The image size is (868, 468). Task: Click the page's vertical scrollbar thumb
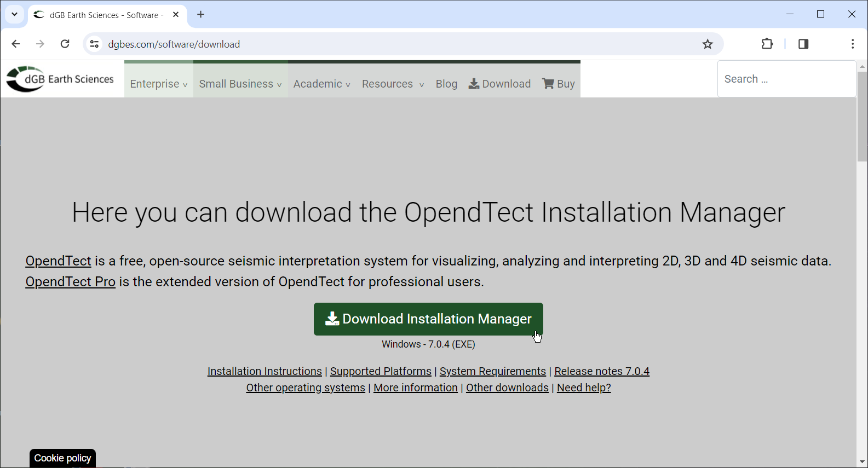[x=862, y=116]
